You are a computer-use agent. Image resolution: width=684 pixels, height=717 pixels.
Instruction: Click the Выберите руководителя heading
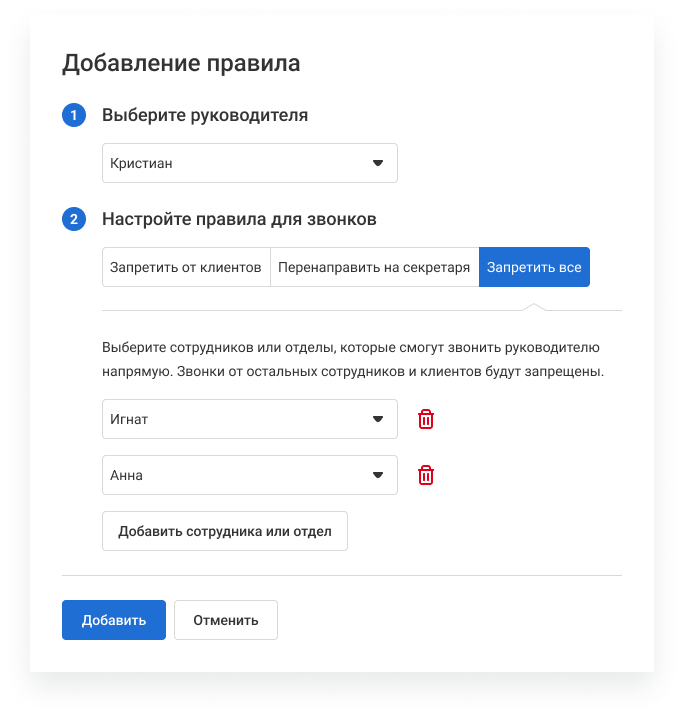click(x=205, y=115)
